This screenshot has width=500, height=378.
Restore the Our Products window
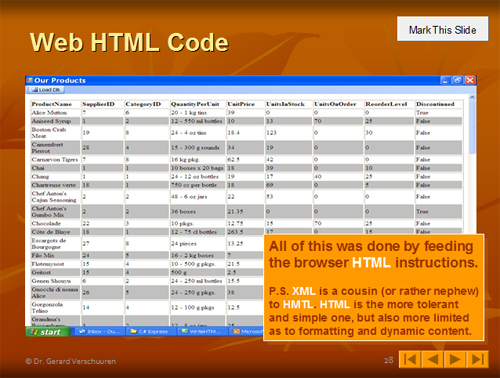click(457, 80)
